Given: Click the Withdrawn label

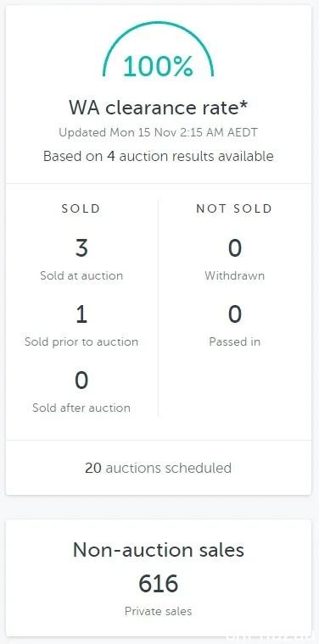Looking at the screenshot, I should coord(235,275).
